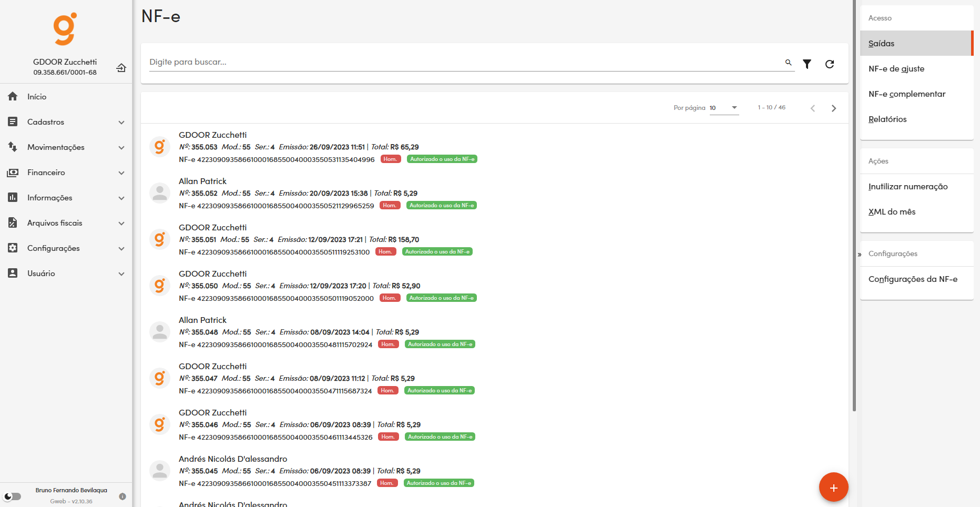980x507 pixels.
Task: Click the main list vertical scrollbar
Action: [854, 205]
